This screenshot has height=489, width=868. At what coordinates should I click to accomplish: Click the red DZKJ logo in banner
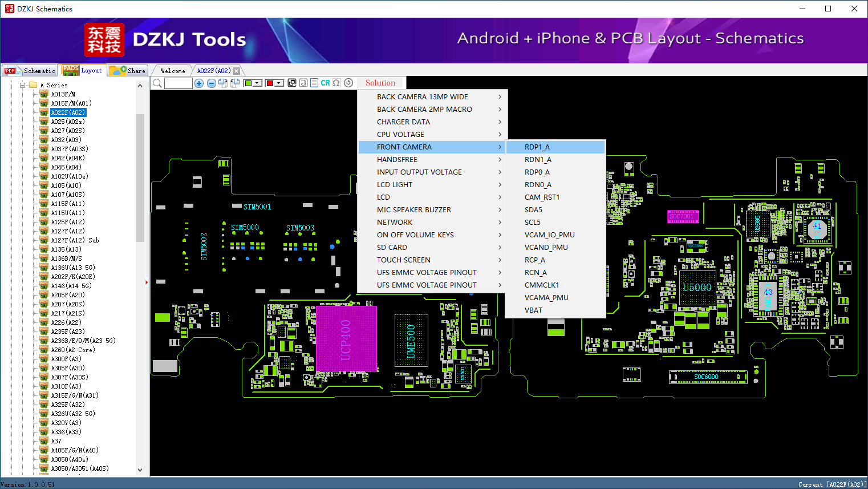104,40
